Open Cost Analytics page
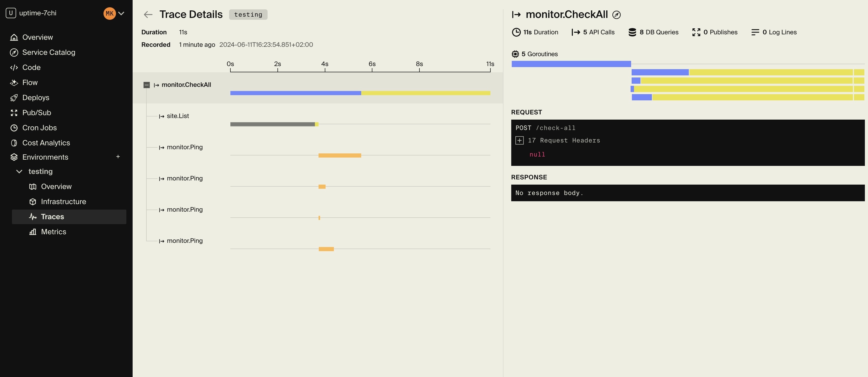 46,143
